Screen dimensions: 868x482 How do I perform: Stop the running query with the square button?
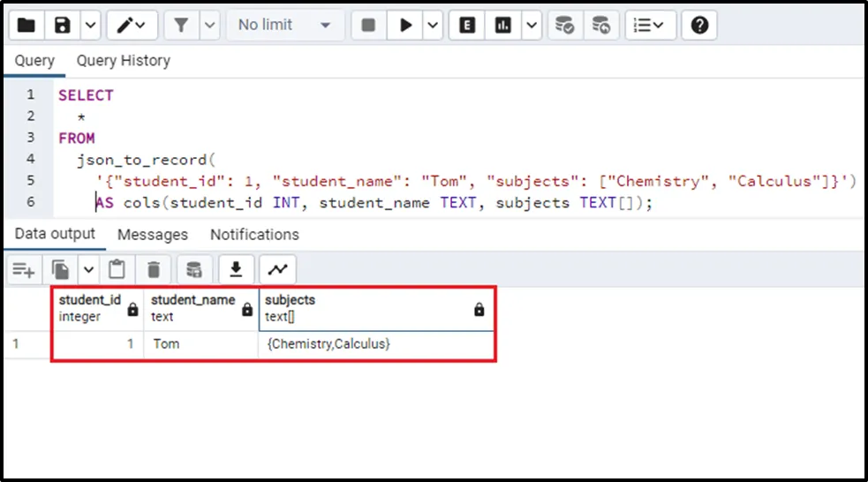[x=369, y=26]
